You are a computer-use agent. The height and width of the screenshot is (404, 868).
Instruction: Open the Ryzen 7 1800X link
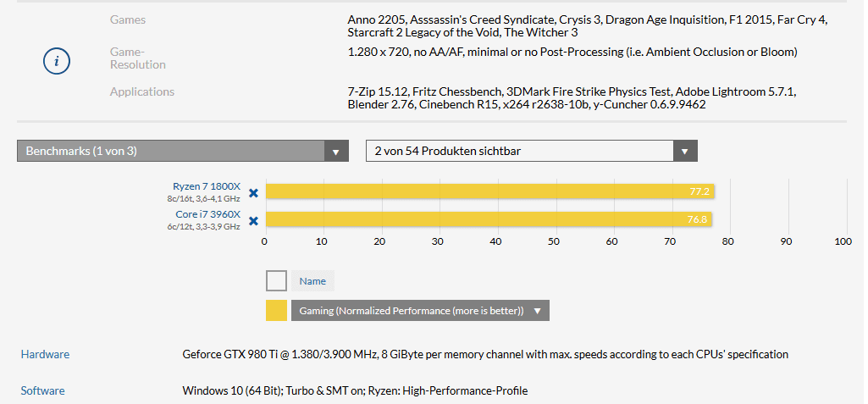click(206, 185)
